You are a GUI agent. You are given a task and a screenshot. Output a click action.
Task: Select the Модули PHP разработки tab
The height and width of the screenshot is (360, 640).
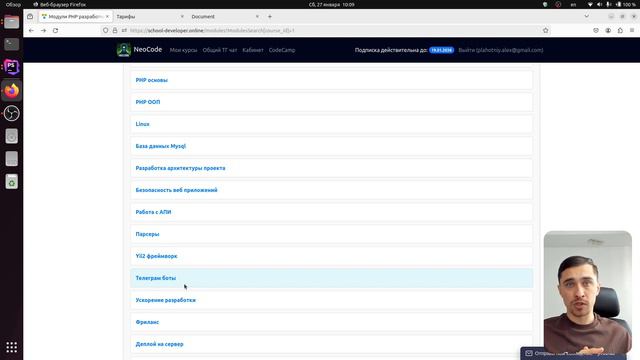[x=75, y=17]
